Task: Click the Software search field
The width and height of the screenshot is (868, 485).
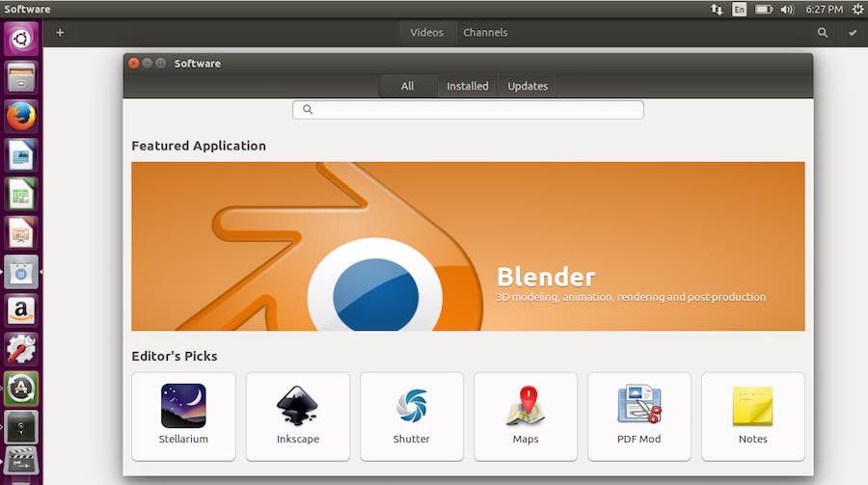Action: click(468, 110)
